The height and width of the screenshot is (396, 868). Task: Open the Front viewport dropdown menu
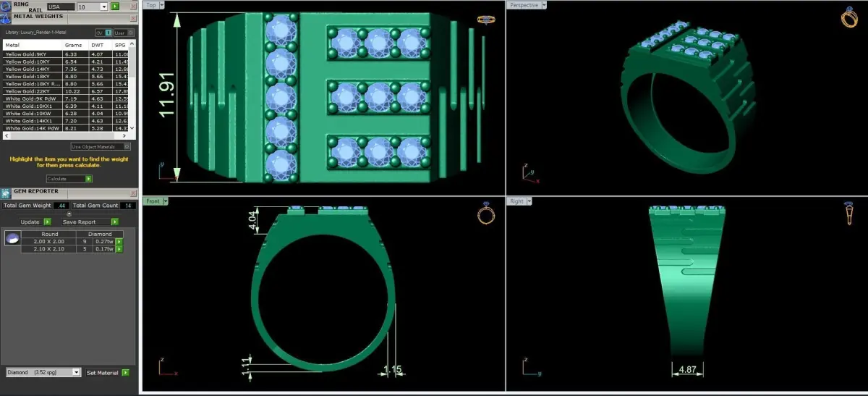point(165,201)
